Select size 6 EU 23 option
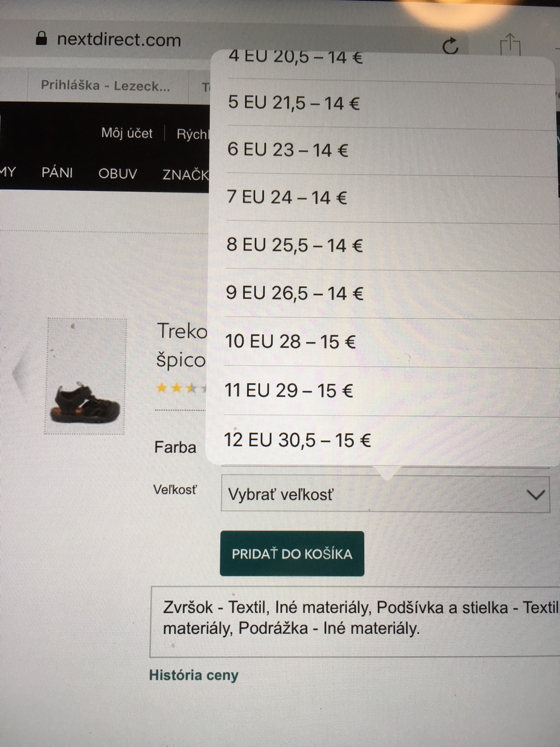Image resolution: width=560 pixels, height=747 pixels. pyautogui.click(x=287, y=150)
